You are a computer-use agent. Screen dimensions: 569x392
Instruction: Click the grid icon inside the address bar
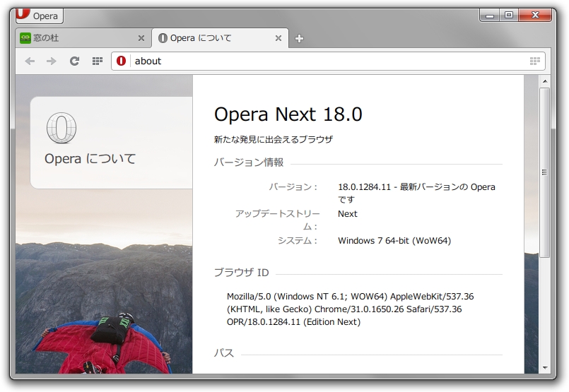pyautogui.click(x=535, y=61)
